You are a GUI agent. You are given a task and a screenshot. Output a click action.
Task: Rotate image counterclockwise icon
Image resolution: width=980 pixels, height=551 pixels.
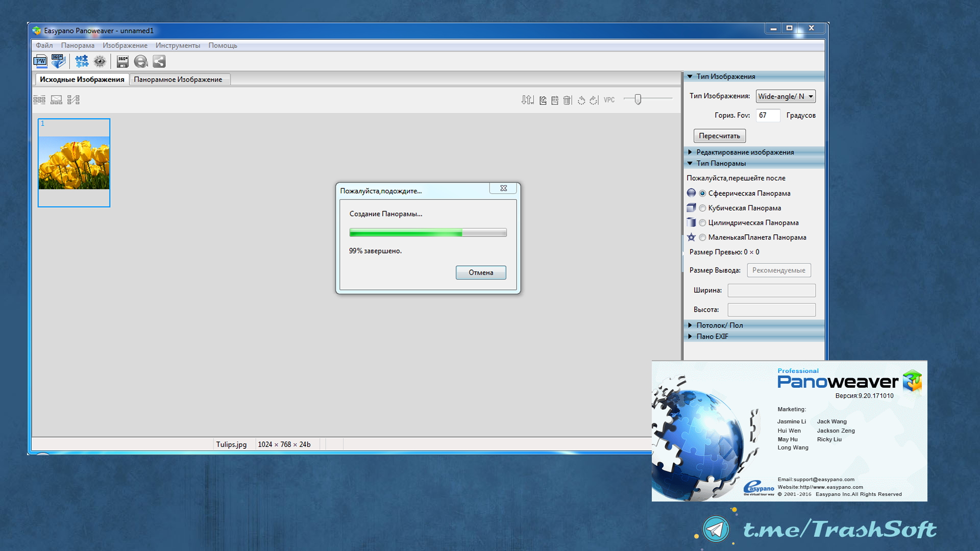[x=581, y=101]
